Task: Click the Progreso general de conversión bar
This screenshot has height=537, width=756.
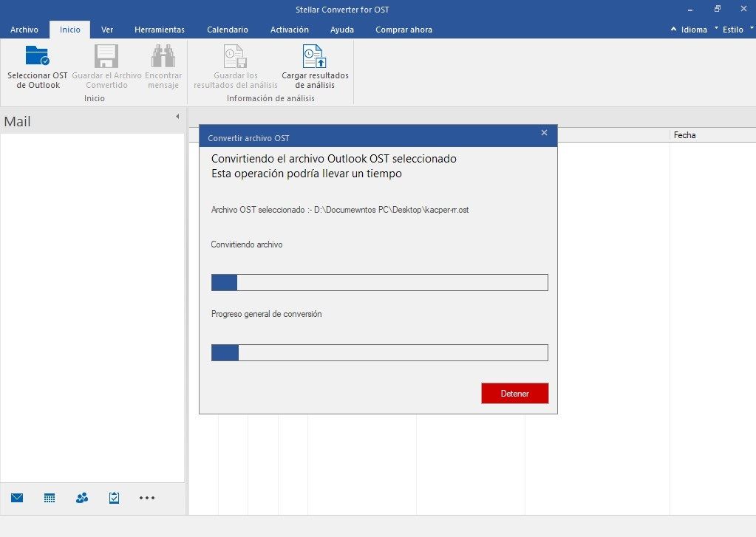Action: pyautogui.click(x=379, y=352)
